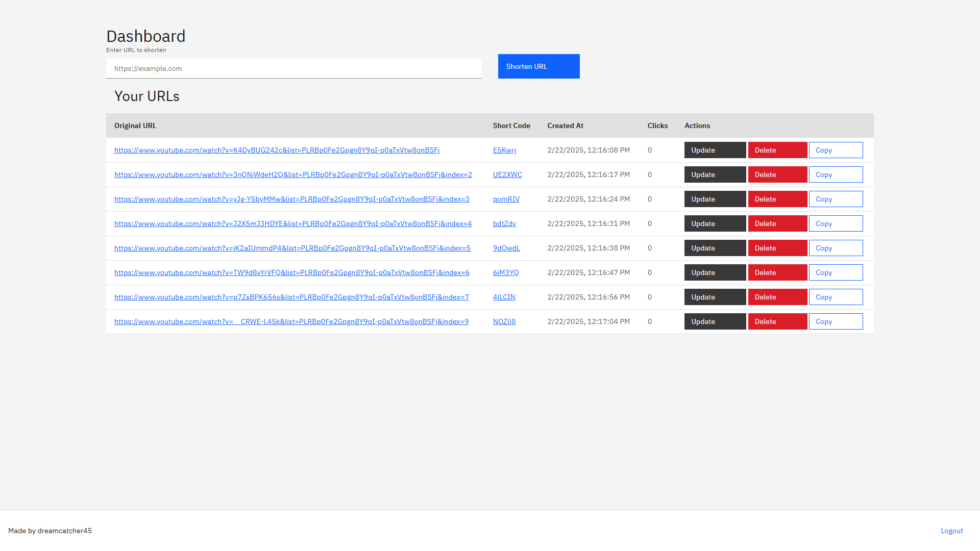Copy the 6iM3YQ short link
Viewport: 980px width, 551px height.
(836, 272)
